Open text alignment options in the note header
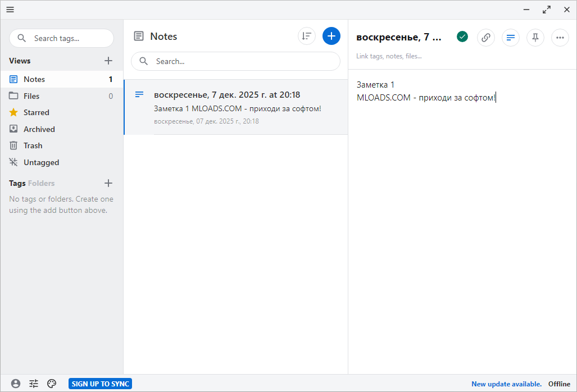Viewport: 577px width, 392px height. click(510, 38)
